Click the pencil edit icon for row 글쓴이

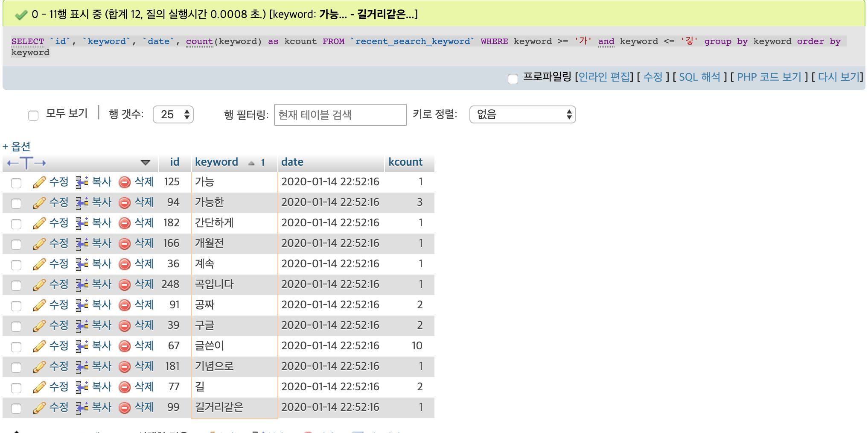click(39, 346)
